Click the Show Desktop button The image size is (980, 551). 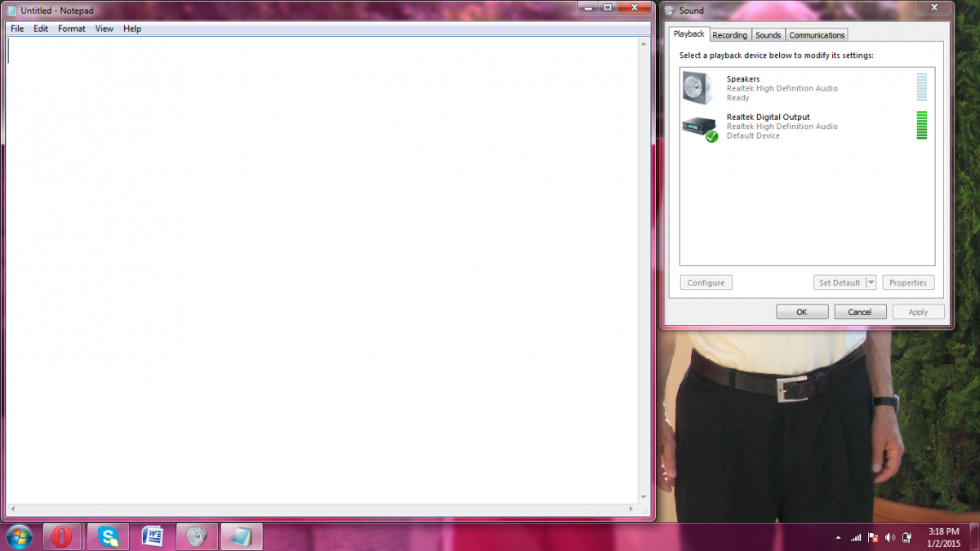pyautogui.click(x=974, y=536)
